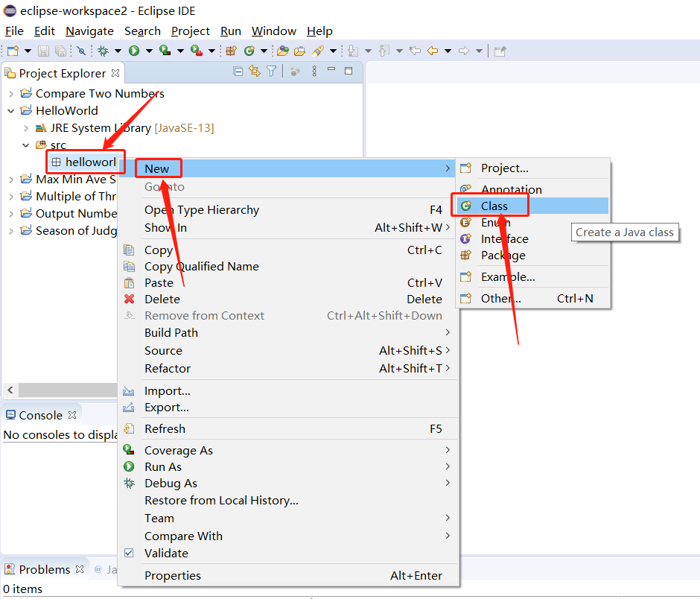This screenshot has width=700, height=599.
Task: Collapse the HelloWorld project tree node
Action: click(x=10, y=111)
